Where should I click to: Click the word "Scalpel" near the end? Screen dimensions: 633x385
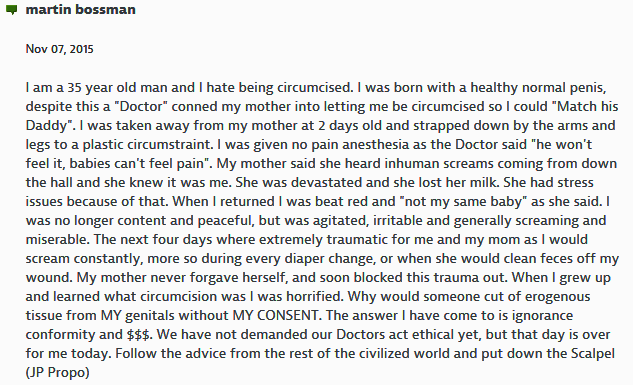(x=593, y=353)
